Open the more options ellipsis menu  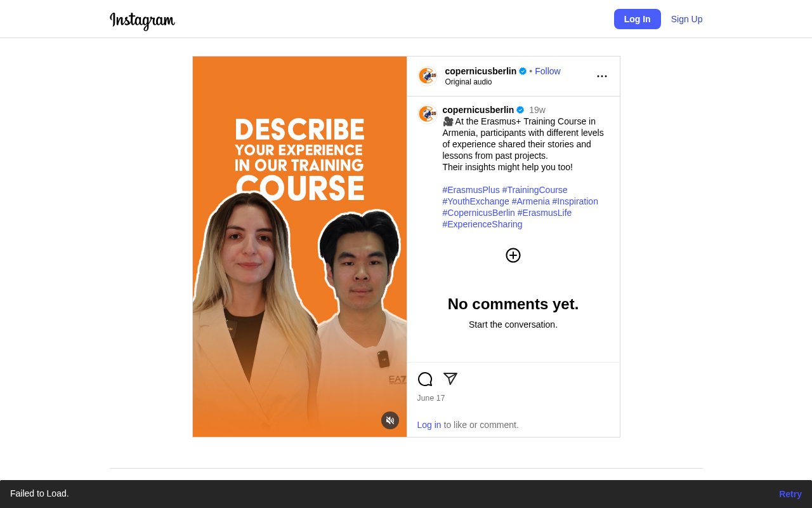(601, 76)
